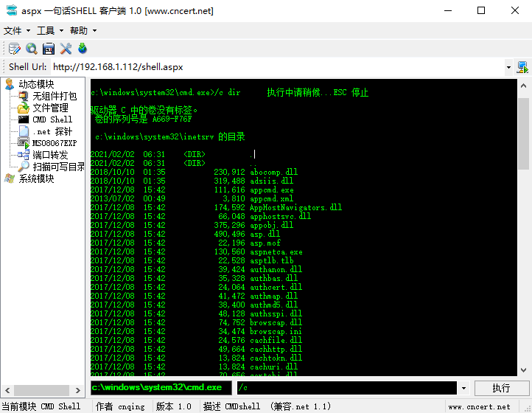This screenshot has width=532, height=413.
Task: Click the abocomp.dll entry in output
Action: point(273,172)
